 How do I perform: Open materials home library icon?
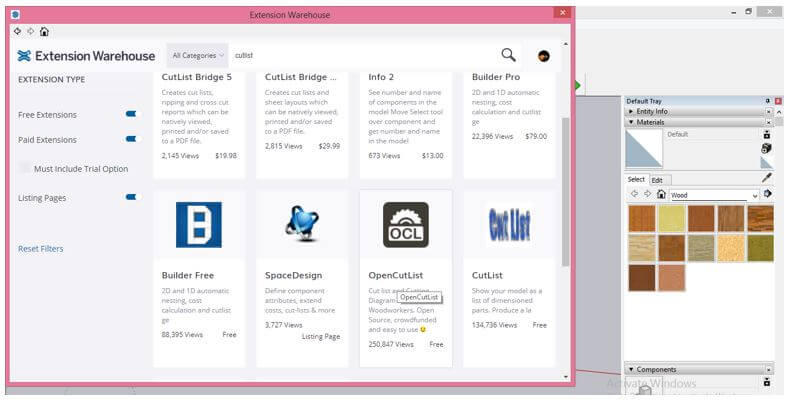coord(662,194)
